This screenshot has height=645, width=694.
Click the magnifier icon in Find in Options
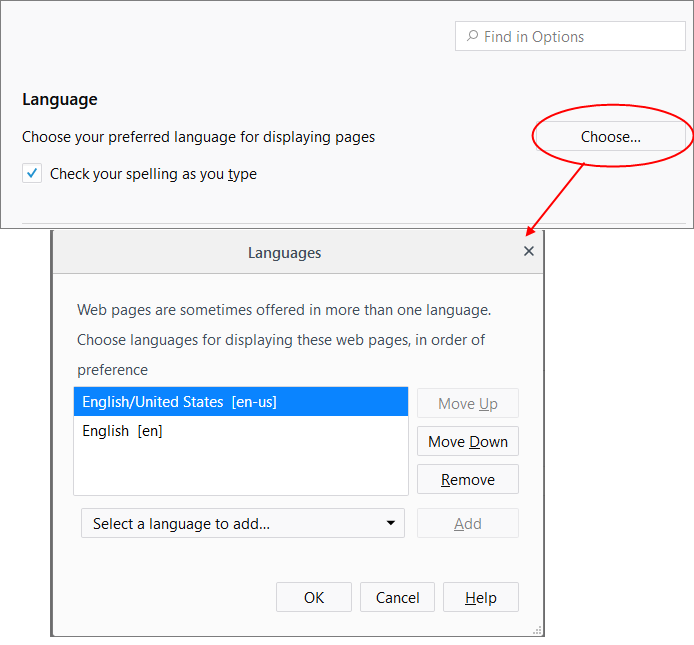pos(472,35)
